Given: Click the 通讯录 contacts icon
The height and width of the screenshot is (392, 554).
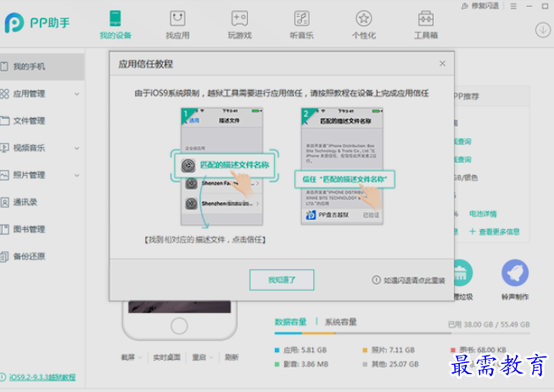Looking at the screenshot, I should (4, 202).
